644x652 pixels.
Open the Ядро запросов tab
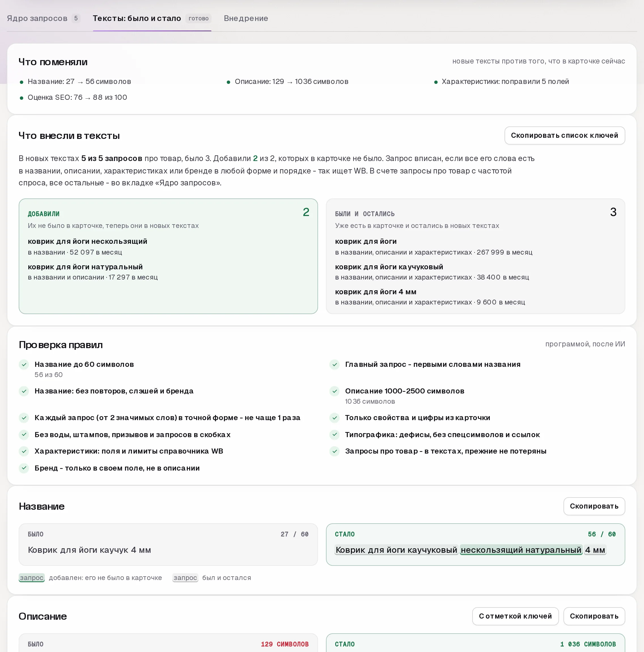pos(44,18)
